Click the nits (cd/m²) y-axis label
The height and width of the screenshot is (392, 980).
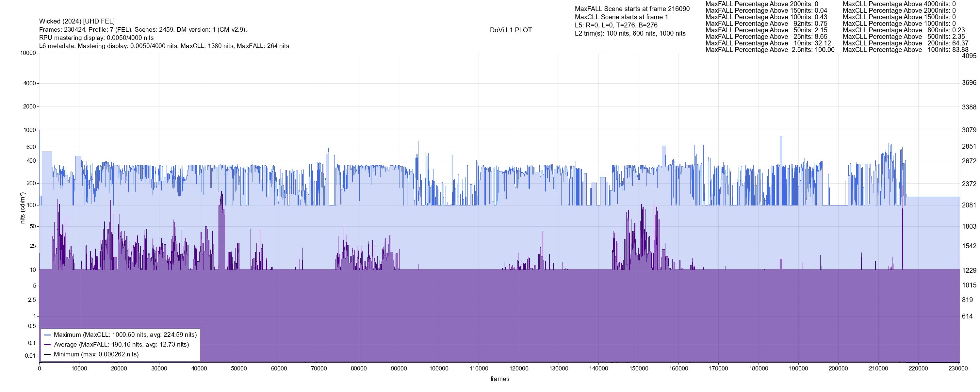click(x=22, y=208)
